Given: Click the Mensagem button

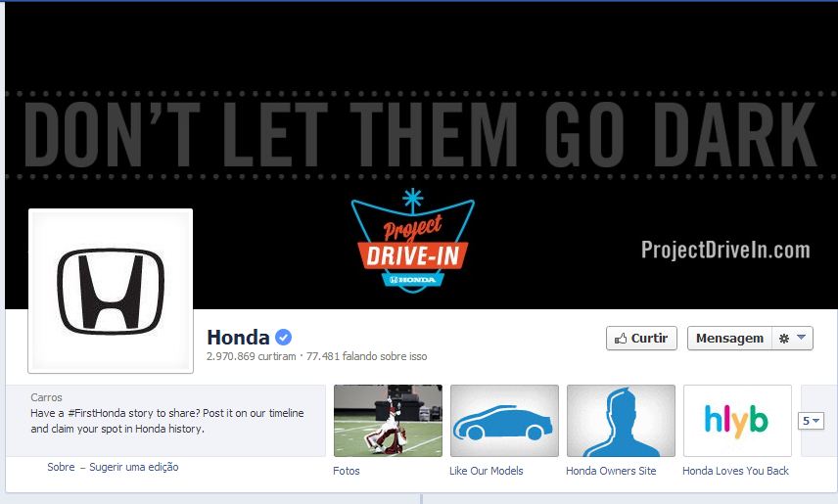Looking at the screenshot, I should pyautogui.click(x=729, y=339).
